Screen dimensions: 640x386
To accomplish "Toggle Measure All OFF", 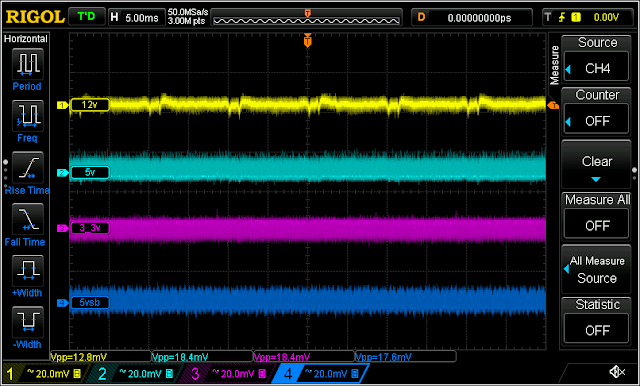I will point(596,216).
